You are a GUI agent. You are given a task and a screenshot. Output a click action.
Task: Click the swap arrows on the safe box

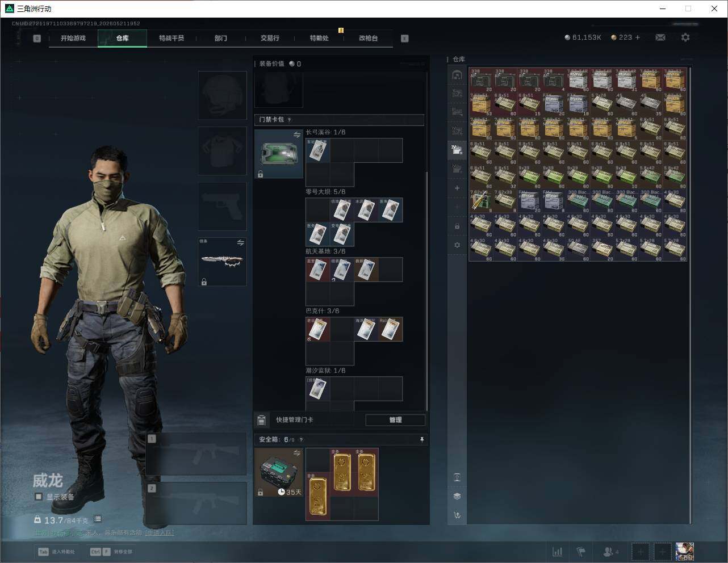click(x=297, y=452)
